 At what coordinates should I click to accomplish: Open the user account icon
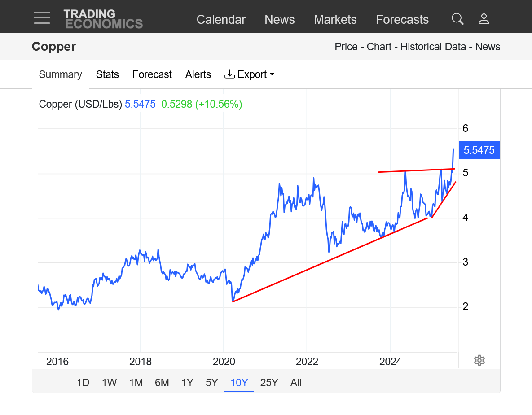coord(484,19)
